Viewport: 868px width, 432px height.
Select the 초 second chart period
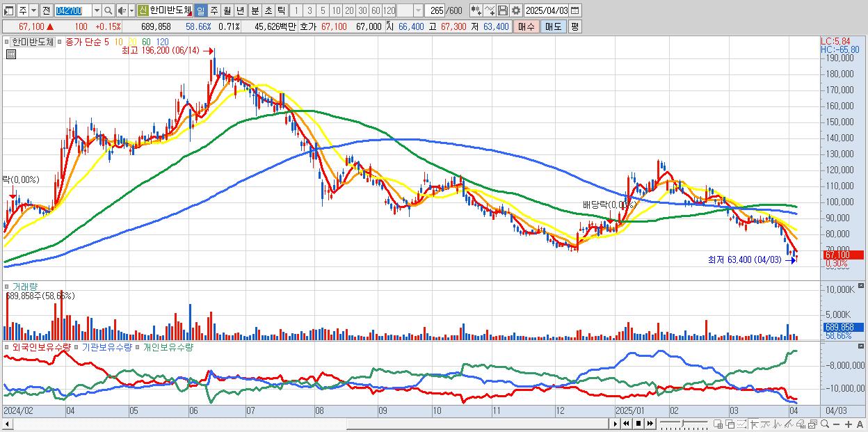click(268, 10)
